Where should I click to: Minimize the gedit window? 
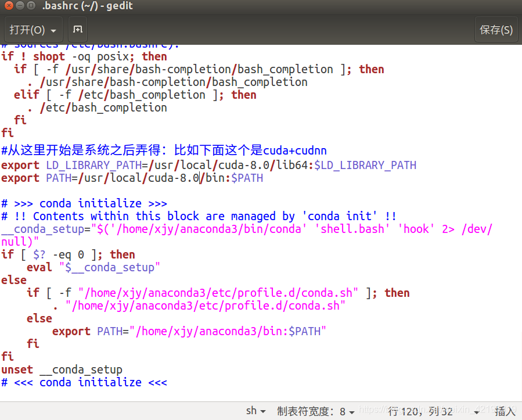[20, 5]
